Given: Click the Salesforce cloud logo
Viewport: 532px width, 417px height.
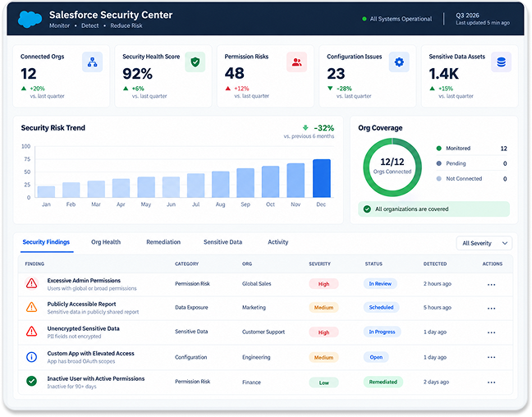Looking at the screenshot, I should [30, 19].
